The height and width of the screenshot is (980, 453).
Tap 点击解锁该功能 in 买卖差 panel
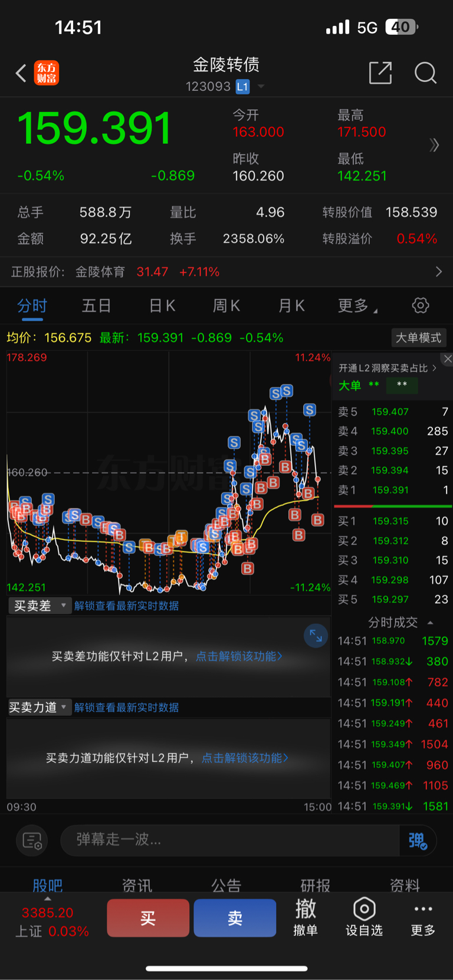click(x=239, y=656)
